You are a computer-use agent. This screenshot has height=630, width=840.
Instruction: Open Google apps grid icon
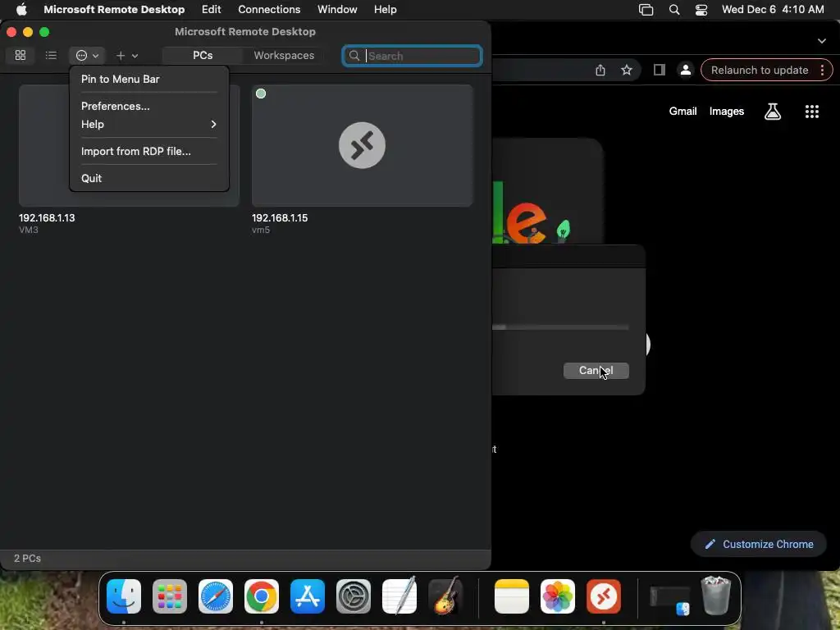[x=811, y=112]
